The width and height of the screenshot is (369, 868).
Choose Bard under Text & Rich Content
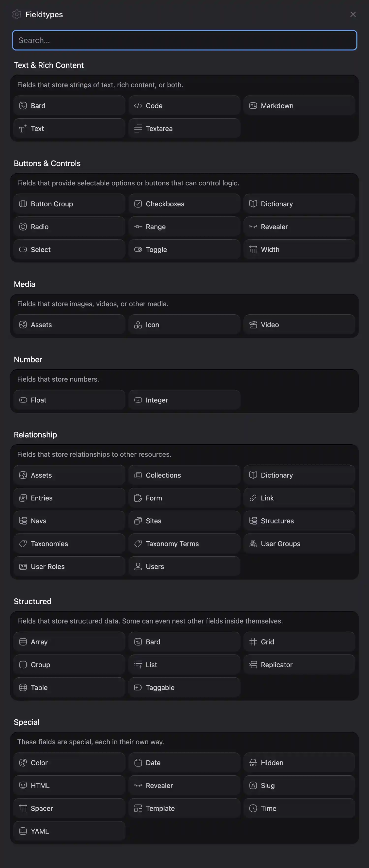69,105
